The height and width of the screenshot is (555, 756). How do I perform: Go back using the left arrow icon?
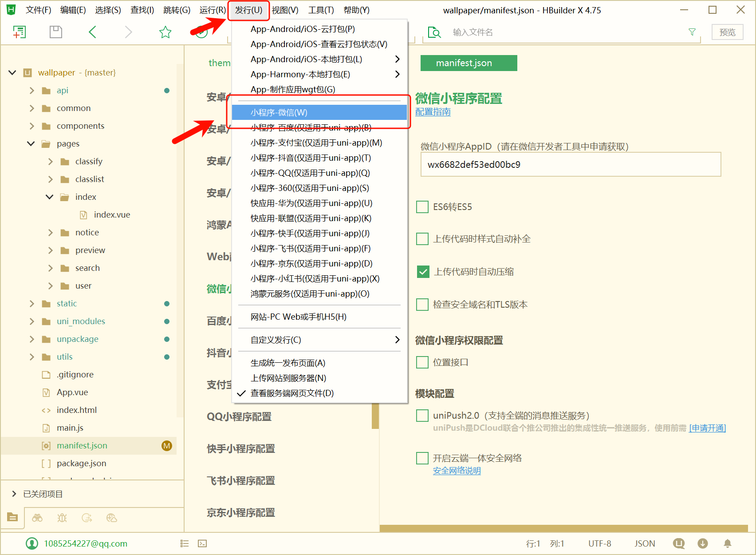click(92, 32)
